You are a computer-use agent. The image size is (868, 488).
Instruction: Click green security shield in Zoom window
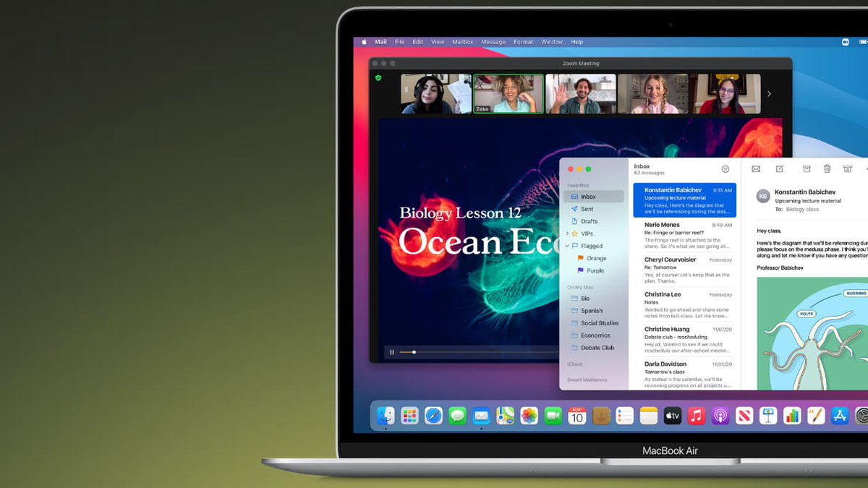pyautogui.click(x=378, y=77)
